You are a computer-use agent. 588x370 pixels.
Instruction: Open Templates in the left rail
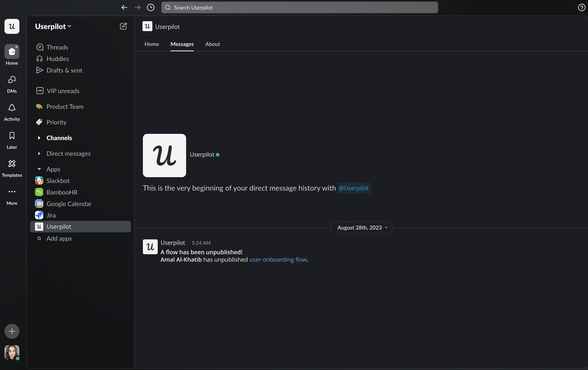(x=12, y=168)
